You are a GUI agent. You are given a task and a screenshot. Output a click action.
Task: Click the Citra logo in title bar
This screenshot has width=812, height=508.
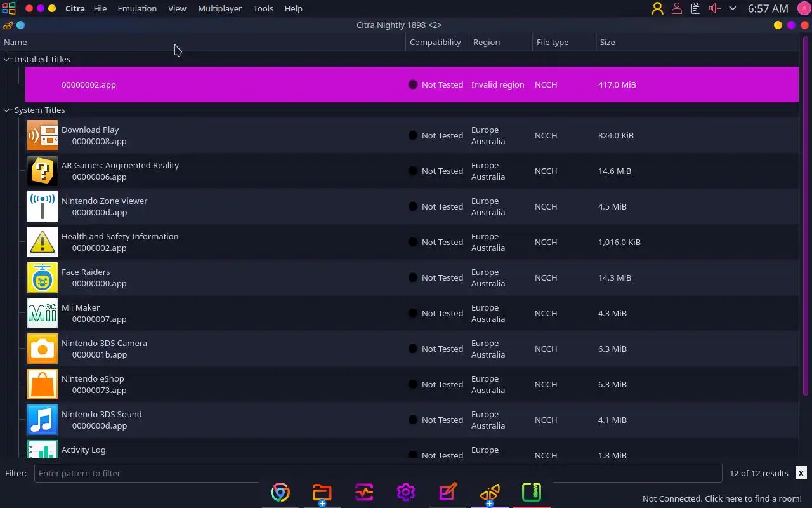(x=8, y=25)
